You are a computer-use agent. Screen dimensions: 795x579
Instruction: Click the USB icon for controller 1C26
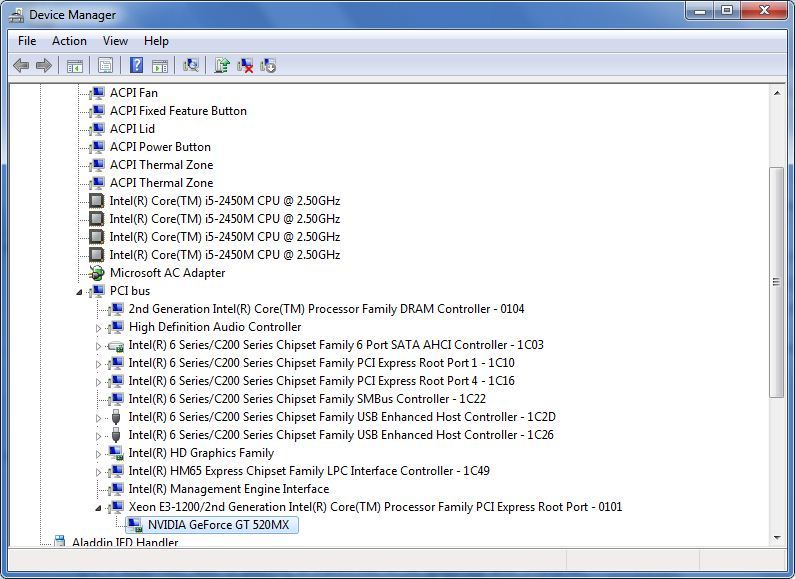click(116, 435)
